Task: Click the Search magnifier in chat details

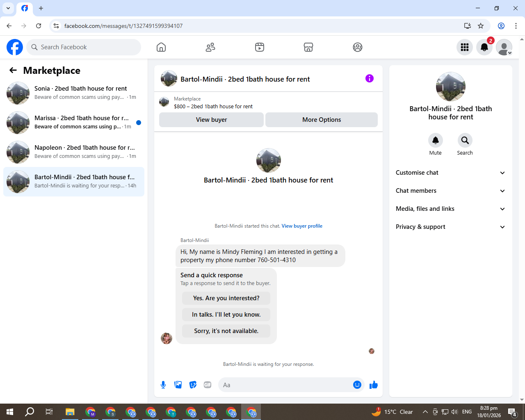Action: click(x=465, y=140)
